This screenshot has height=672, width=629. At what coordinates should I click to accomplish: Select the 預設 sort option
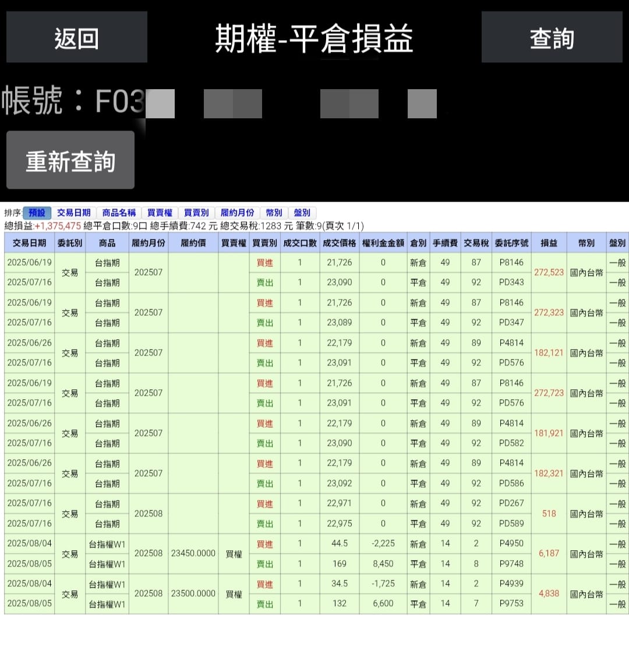37,213
